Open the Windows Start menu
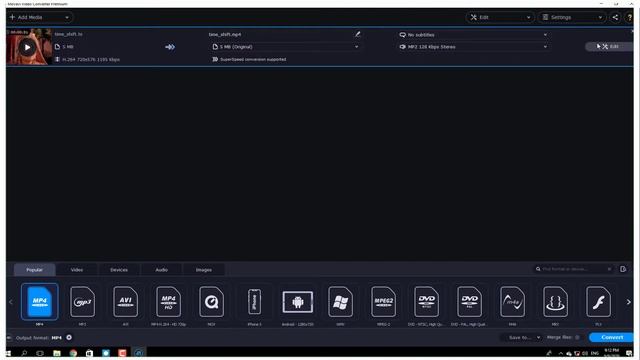 click(8, 353)
